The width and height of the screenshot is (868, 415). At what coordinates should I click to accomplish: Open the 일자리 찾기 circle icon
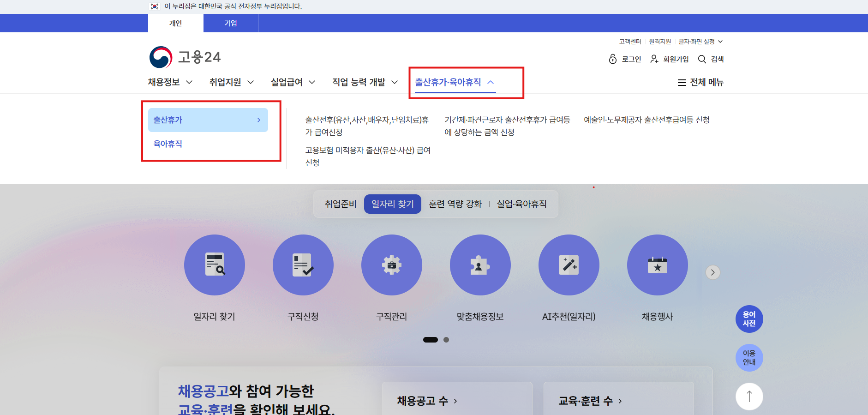[x=215, y=265]
